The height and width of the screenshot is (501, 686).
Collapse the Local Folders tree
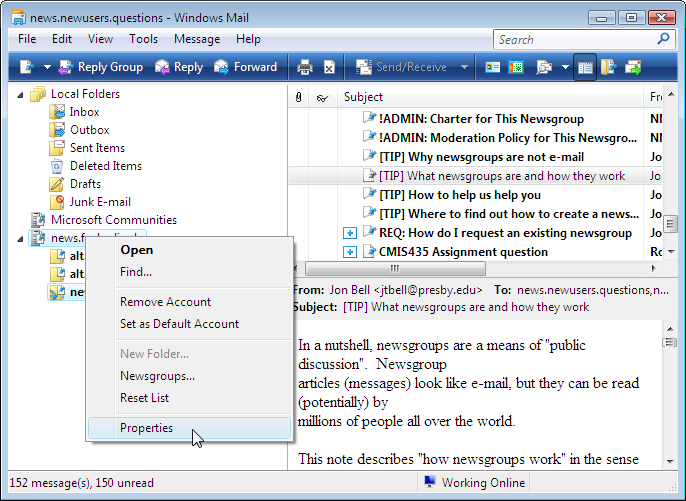click(22, 94)
